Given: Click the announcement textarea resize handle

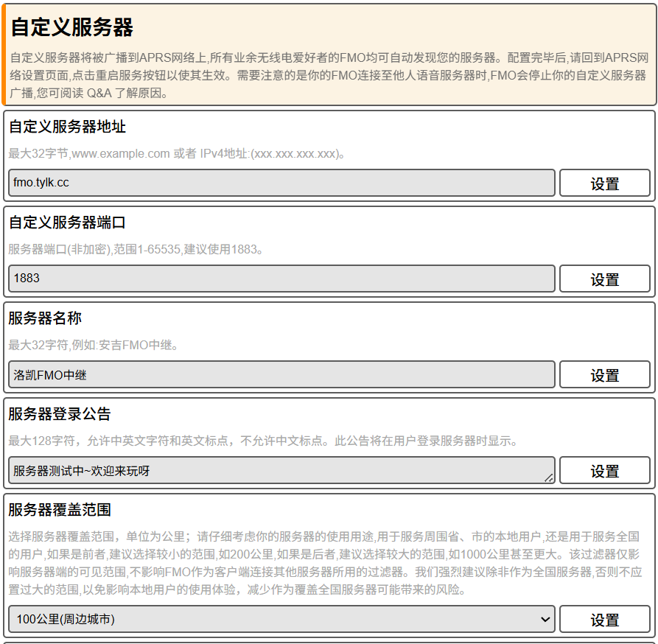Looking at the screenshot, I should pos(549,478).
